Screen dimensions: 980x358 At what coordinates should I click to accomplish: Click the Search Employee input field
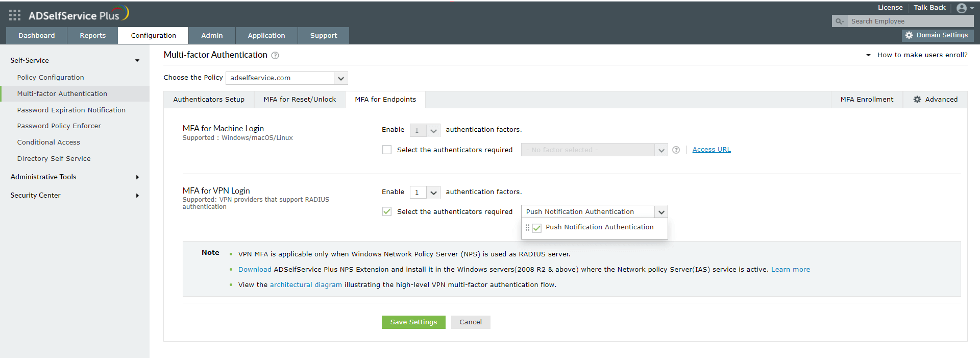910,21
